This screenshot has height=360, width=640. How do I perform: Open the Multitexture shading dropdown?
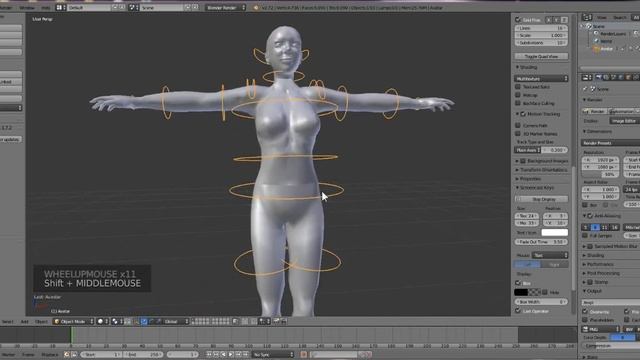[x=541, y=78]
